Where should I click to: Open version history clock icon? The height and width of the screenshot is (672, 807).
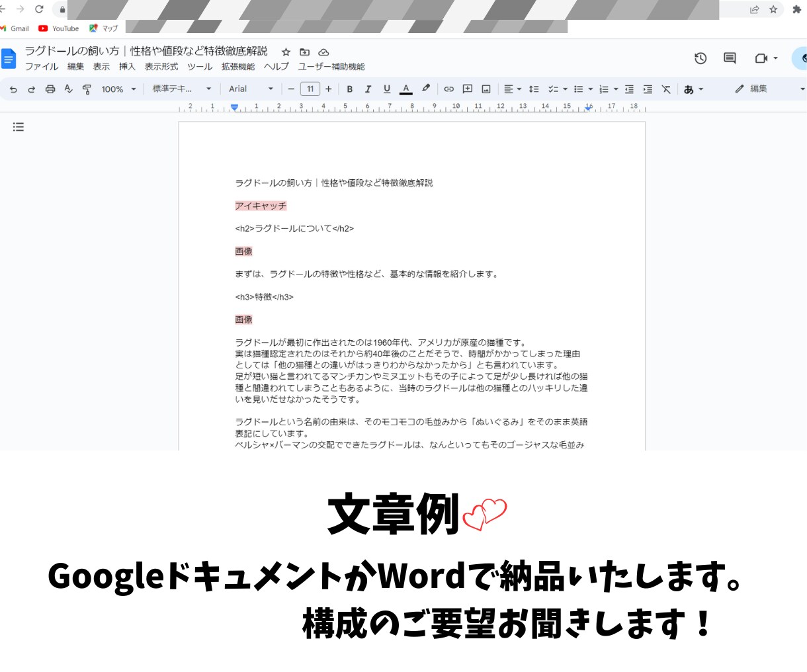pyautogui.click(x=701, y=58)
